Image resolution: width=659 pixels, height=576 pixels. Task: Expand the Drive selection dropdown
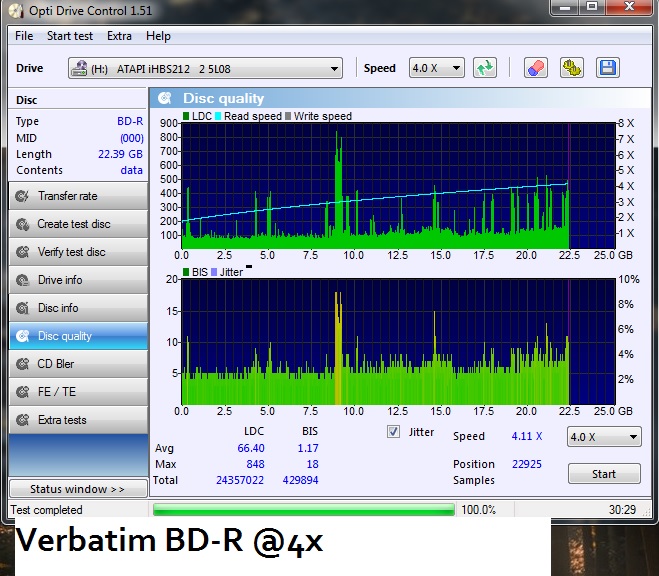tap(205, 68)
